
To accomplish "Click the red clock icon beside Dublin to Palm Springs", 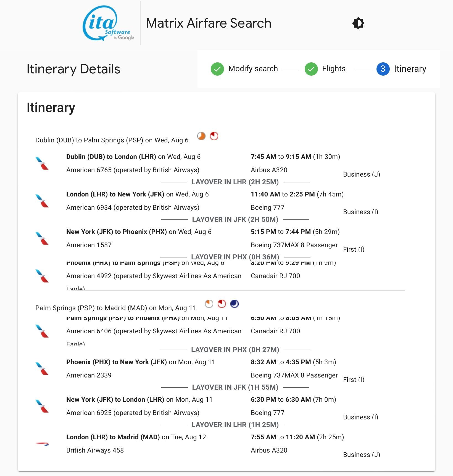I will click(x=214, y=136).
